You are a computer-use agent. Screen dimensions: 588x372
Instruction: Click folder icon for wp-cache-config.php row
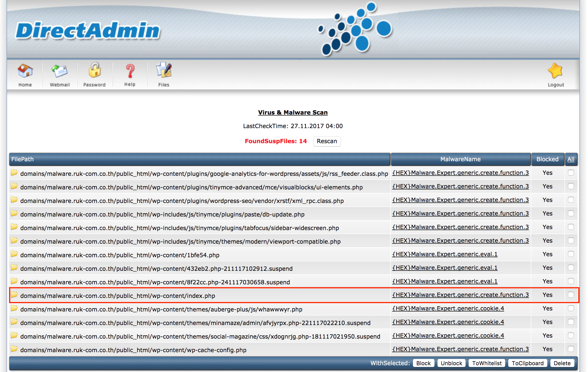[x=14, y=349]
